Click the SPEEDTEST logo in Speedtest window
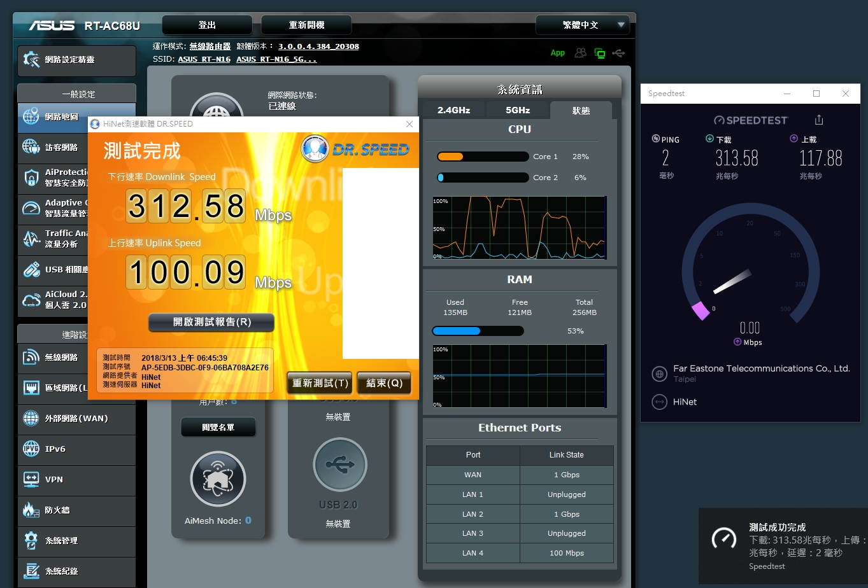The width and height of the screenshot is (868, 588). [x=751, y=120]
